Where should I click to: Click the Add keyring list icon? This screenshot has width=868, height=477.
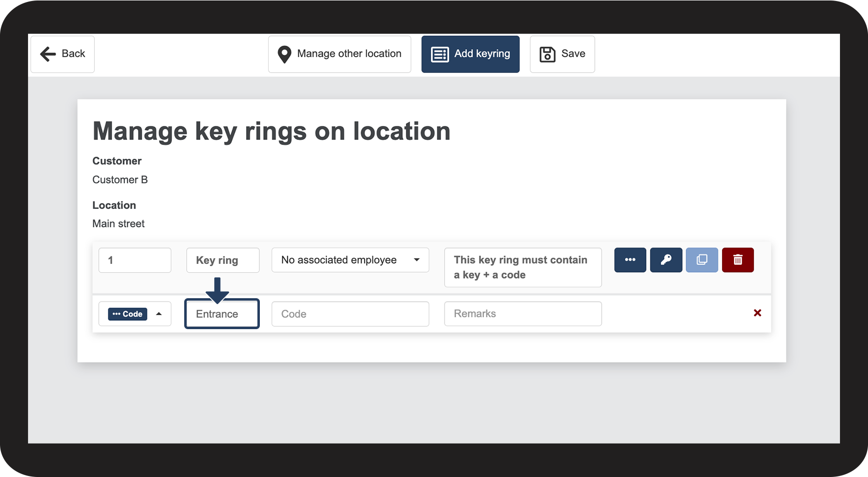(x=440, y=54)
